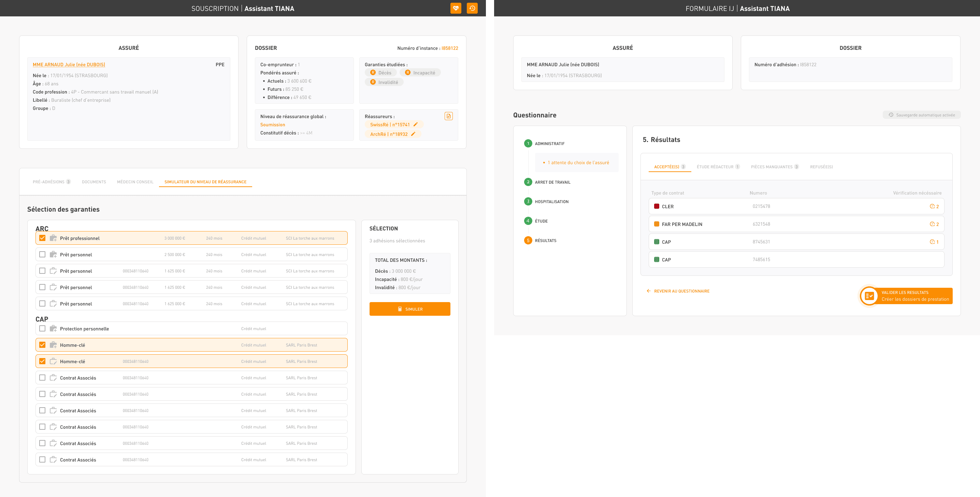Uncheck the Prêt professionnel checkbox
The width and height of the screenshot is (980, 497).
click(x=42, y=238)
